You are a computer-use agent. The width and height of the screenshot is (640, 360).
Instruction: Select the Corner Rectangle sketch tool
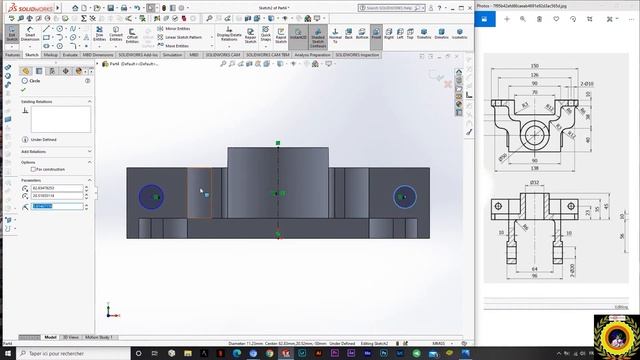coord(46,37)
